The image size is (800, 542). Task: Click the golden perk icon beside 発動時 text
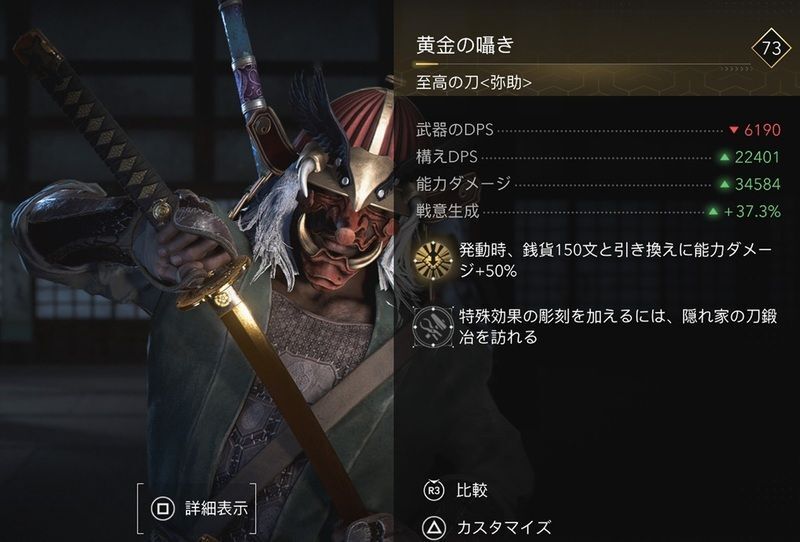tap(433, 260)
